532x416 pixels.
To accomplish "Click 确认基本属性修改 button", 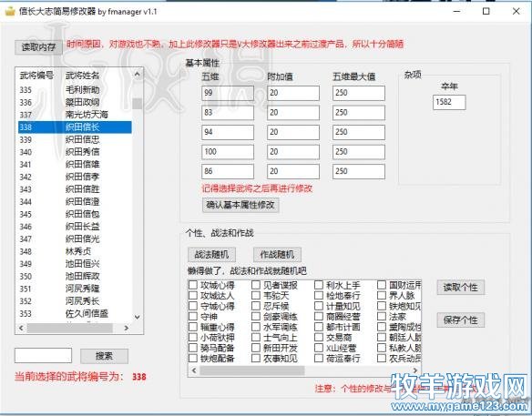I will pos(240,205).
